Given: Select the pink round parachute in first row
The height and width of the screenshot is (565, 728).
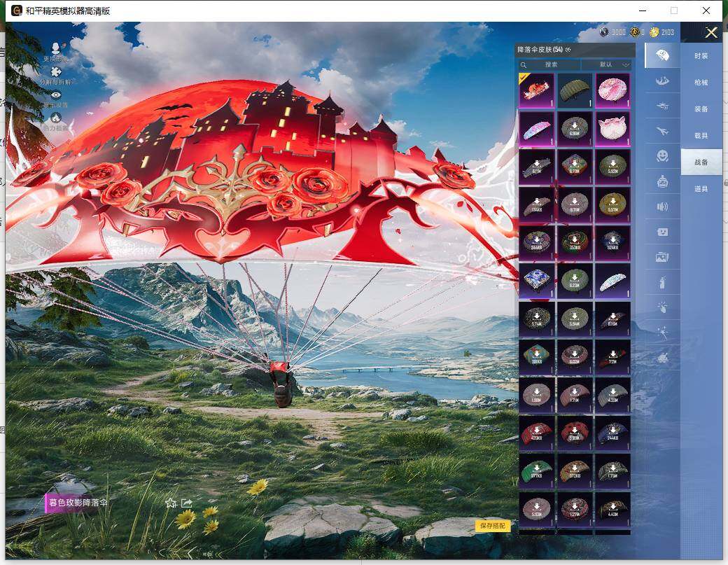Looking at the screenshot, I should pos(612,90).
